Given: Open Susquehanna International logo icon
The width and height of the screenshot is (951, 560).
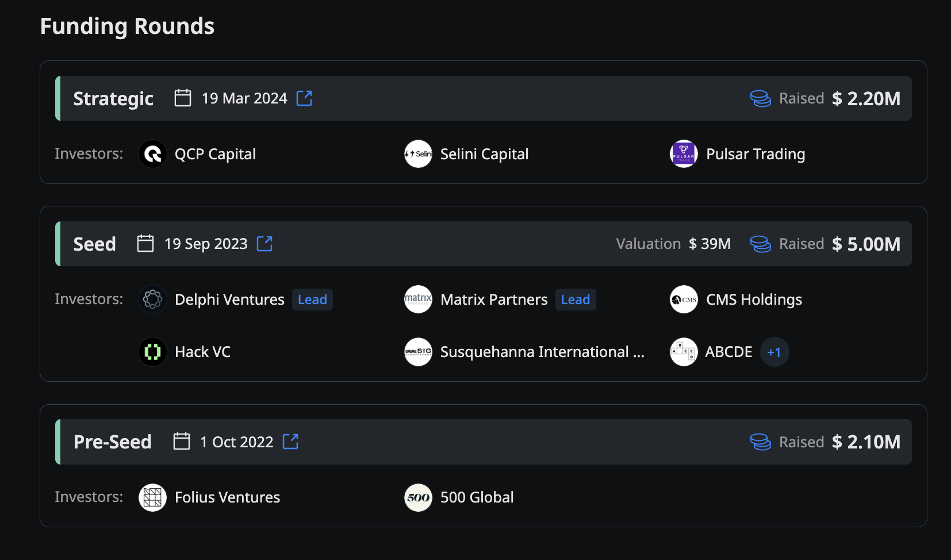Looking at the screenshot, I should 419,352.
